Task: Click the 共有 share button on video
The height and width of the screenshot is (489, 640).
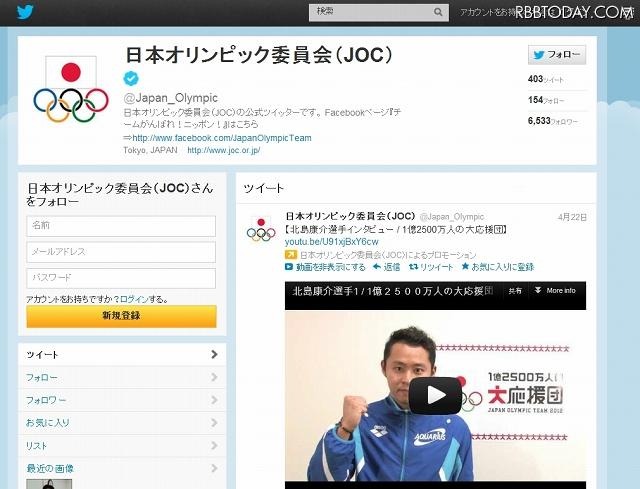Action: coord(515,291)
